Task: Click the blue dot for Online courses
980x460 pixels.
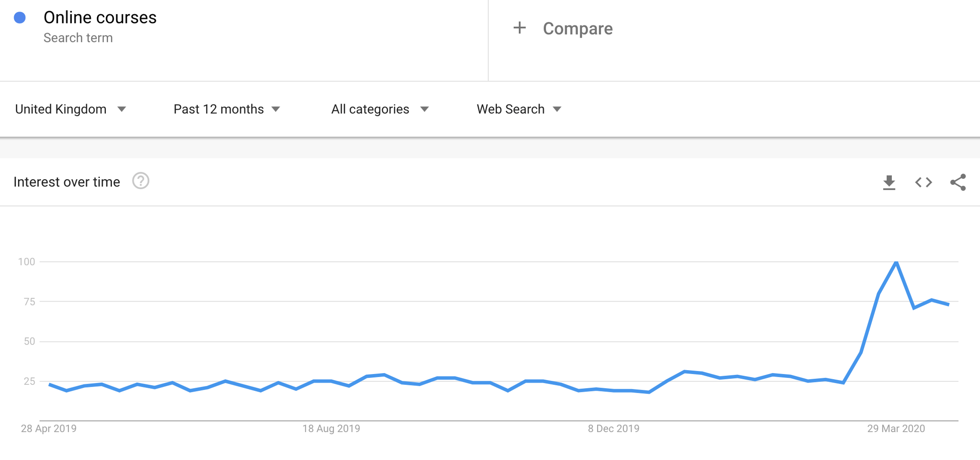Action: (20, 18)
